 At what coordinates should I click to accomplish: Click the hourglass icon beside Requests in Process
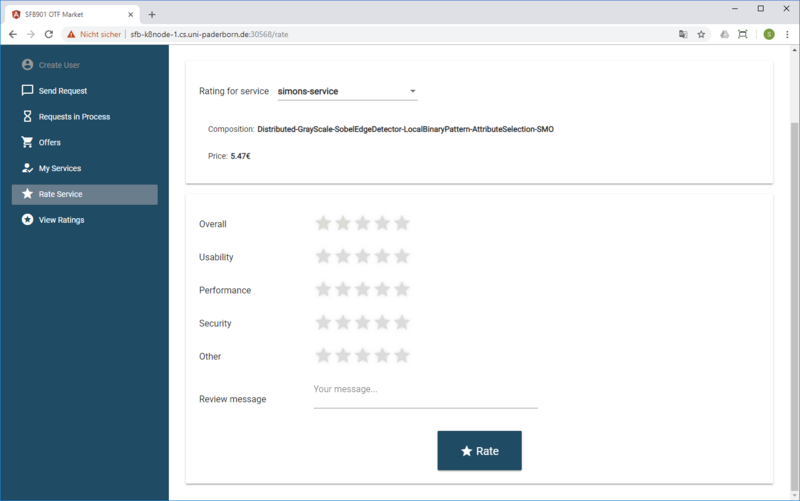click(x=28, y=116)
